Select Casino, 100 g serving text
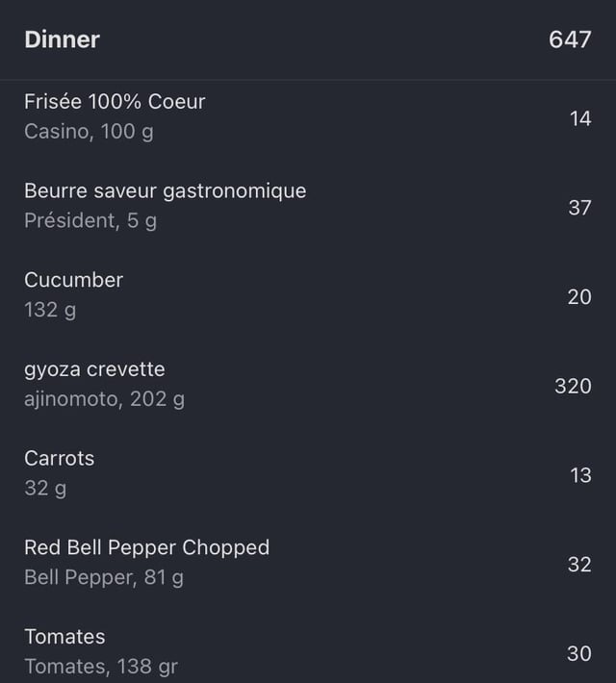 pyautogui.click(x=89, y=132)
